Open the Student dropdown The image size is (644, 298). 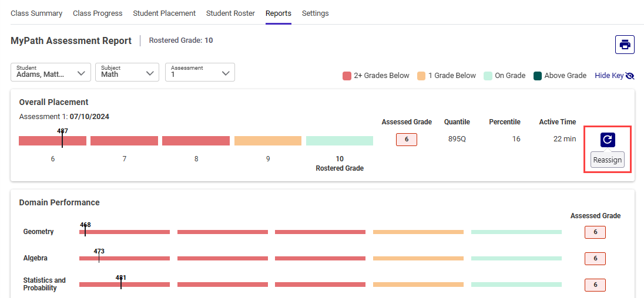[x=51, y=72]
